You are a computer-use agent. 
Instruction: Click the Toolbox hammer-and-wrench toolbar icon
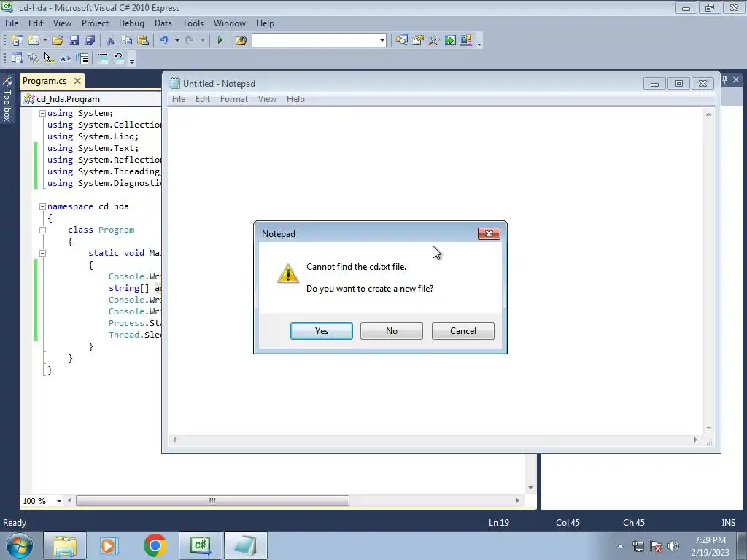(433, 41)
